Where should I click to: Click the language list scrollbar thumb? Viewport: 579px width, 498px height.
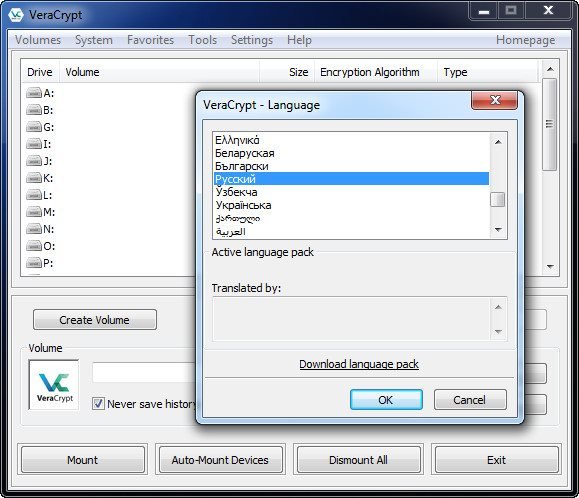coord(497,200)
